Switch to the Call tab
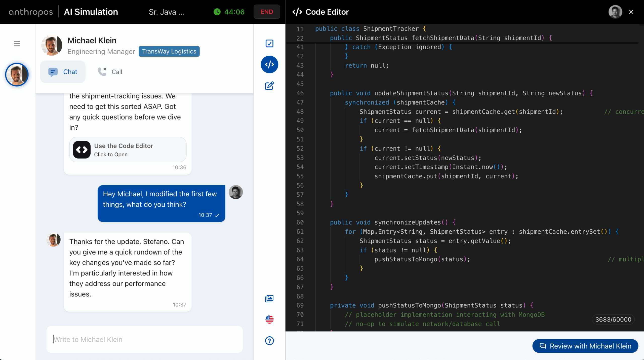 pyautogui.click(x=110, y=72)
